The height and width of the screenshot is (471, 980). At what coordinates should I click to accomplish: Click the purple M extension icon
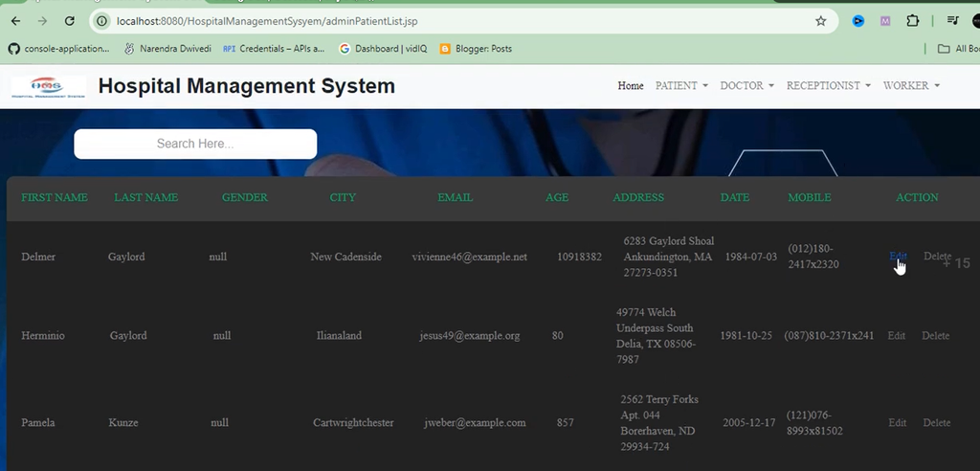click(885, 21)
